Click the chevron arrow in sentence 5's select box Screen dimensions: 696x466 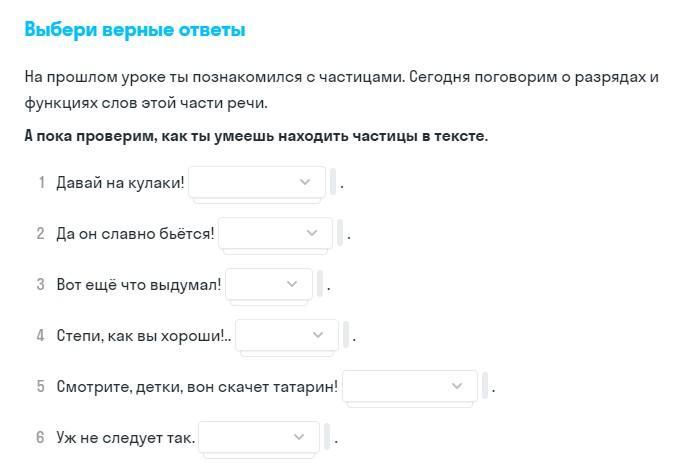click(x=457, y=386)
